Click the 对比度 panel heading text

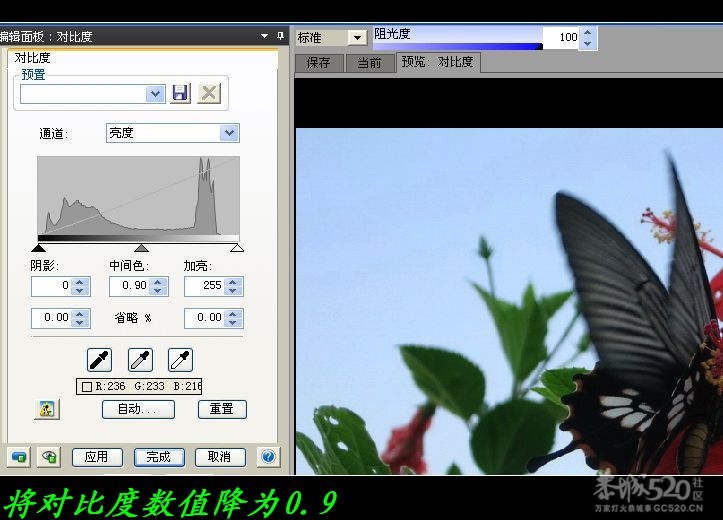(x=32, y=58)
